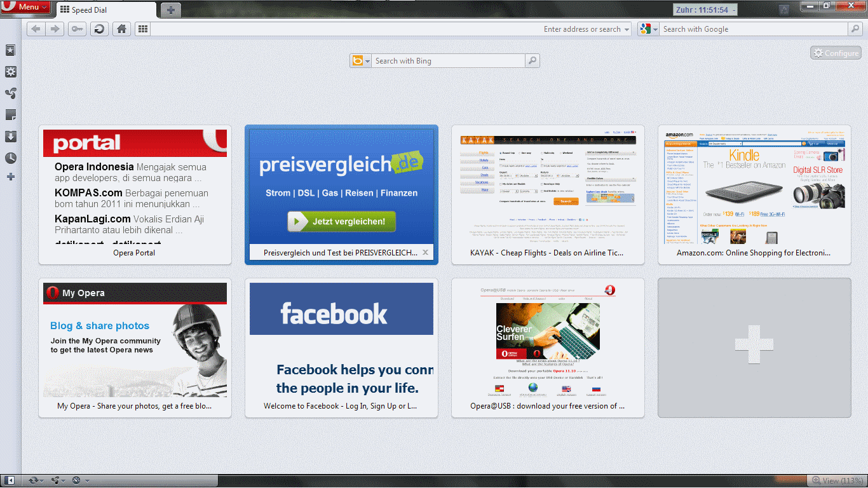Open Speed Dial Configure button
The height and width of the screenshot is (488, 868).
[x=836, y=53]
